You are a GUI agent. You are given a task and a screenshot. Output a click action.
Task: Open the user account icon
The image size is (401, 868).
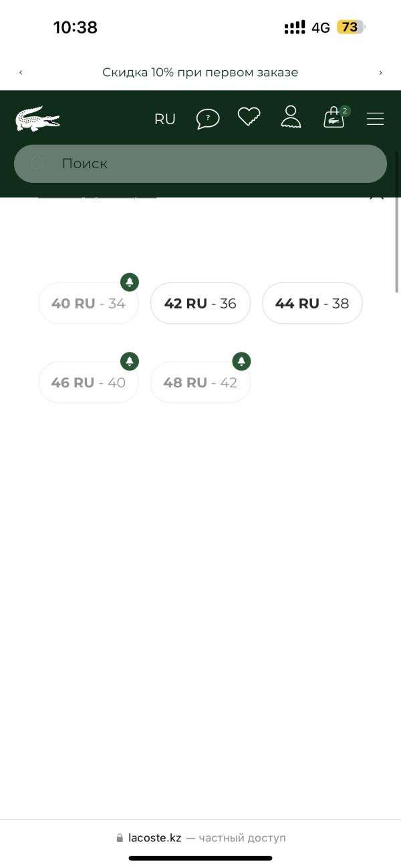[291, 117]
